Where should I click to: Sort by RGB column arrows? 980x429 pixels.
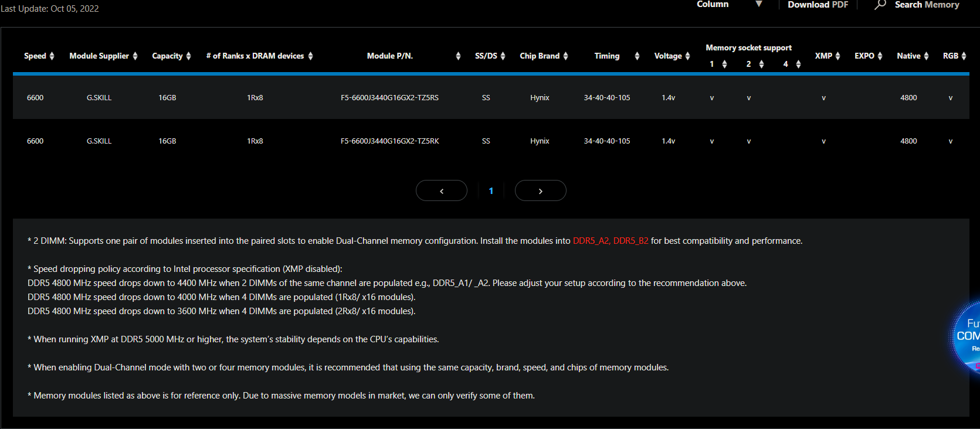[964, 56]
